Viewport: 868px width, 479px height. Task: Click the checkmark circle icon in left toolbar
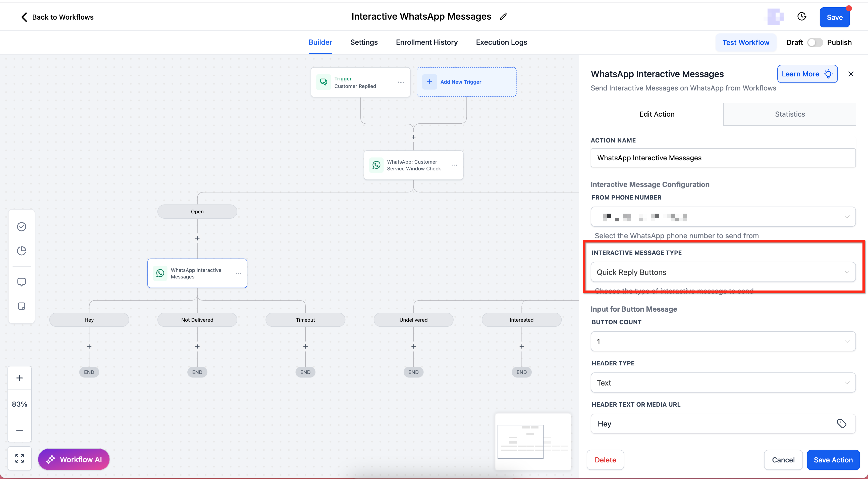pos(22,226)
